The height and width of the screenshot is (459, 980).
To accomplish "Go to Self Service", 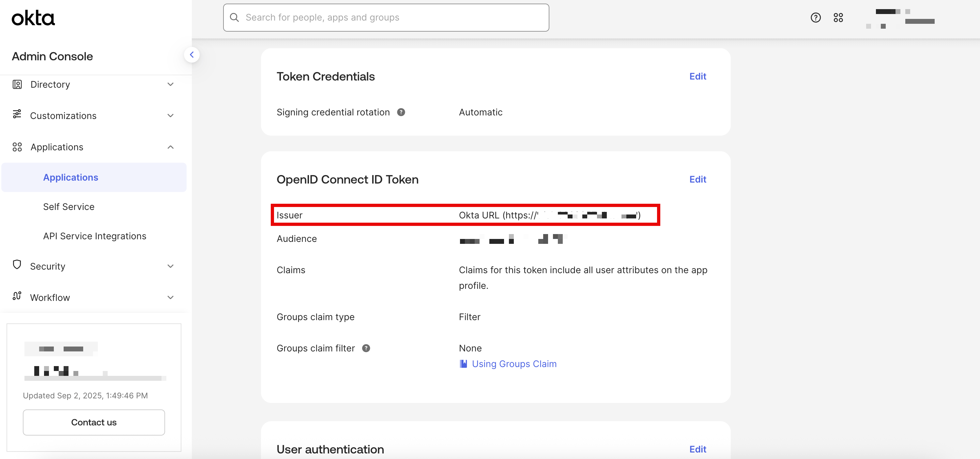I will tap(69, 206).
